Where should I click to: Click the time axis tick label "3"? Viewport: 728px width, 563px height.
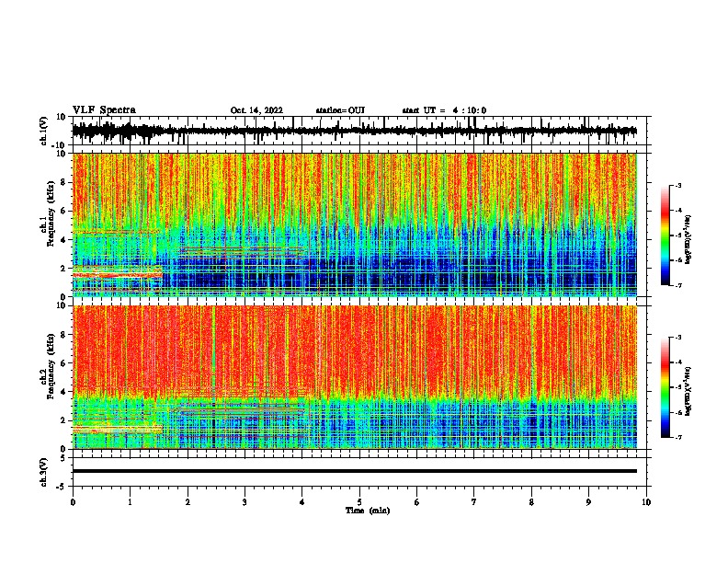click(x=245, y=502)
